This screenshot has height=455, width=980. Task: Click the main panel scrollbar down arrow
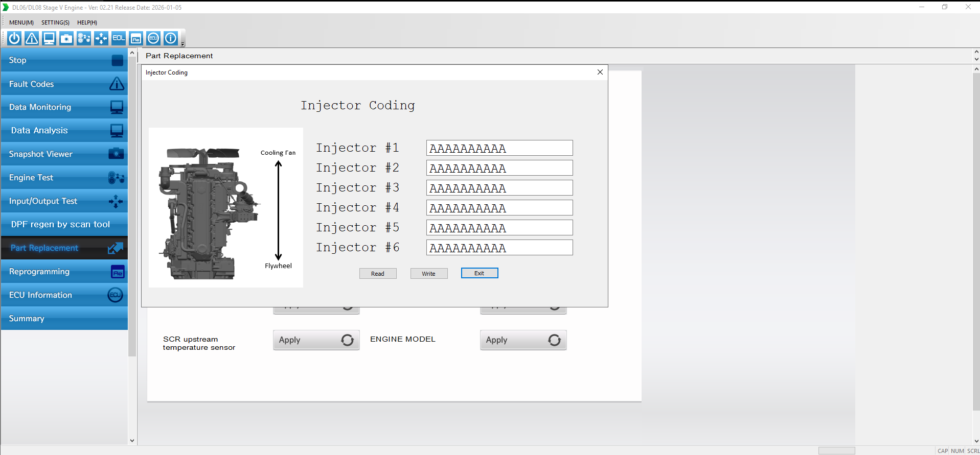pyautogui.click(x=976, y=441)
